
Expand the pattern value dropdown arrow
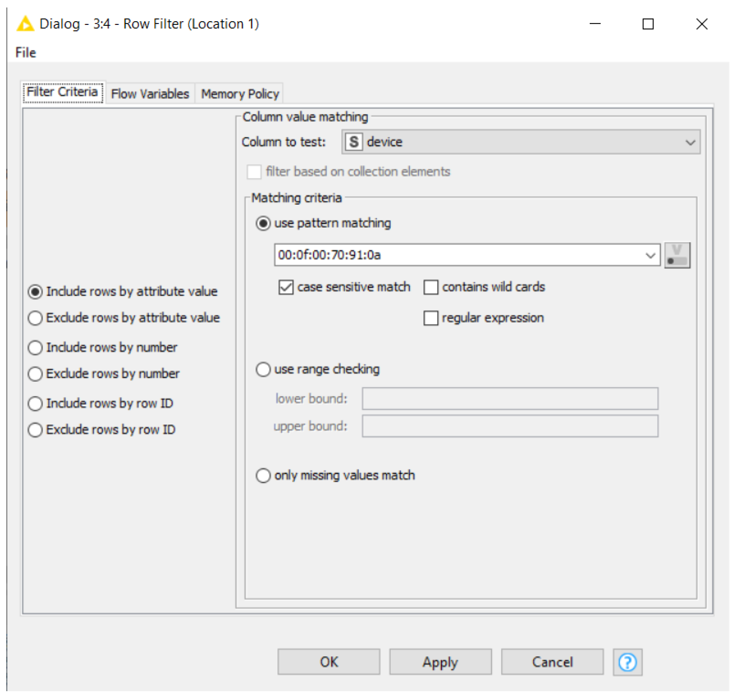650,255
